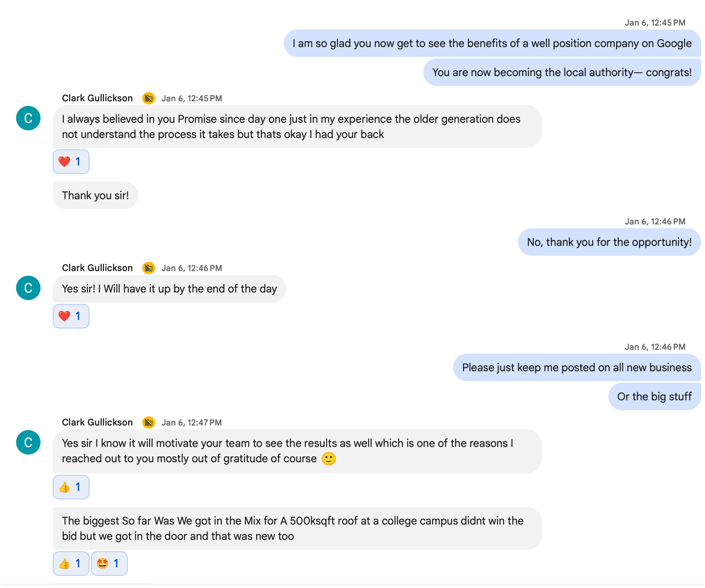Toggle the heart reaction under 'I always believed in you'
Screen dimensions: 705x588
[71, 162]
